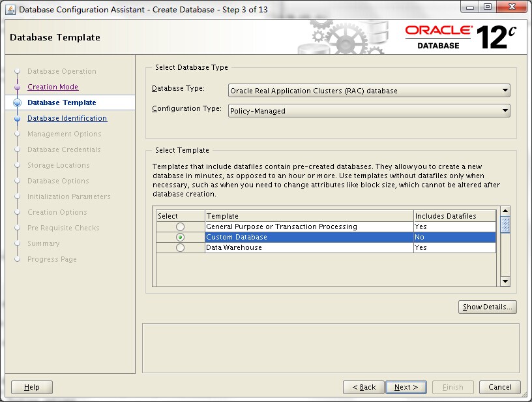Click the Data Warehouse template name

234,247
